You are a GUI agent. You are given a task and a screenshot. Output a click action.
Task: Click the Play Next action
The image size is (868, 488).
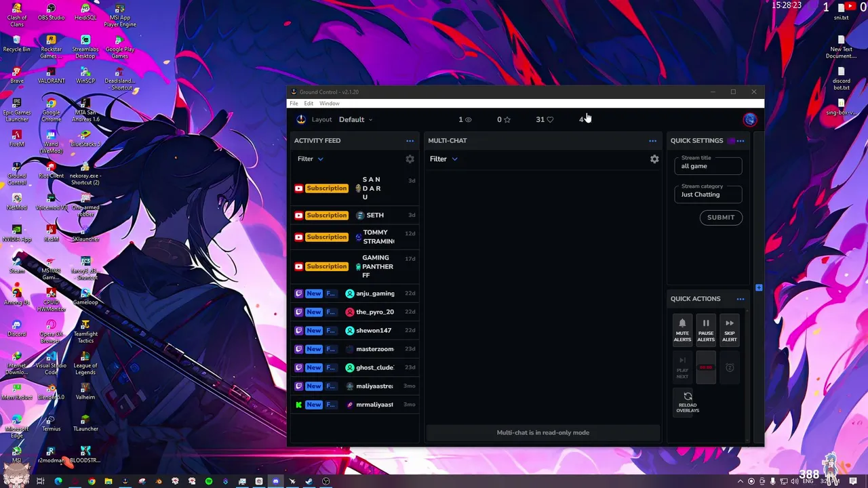tap(682, 367)
